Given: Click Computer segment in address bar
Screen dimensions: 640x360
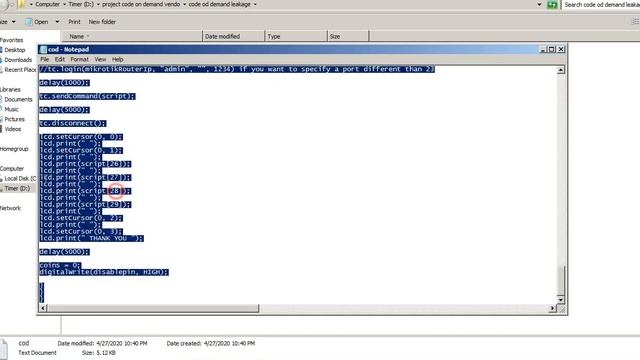Looking at the screenshot, I should tap(47, 4).
